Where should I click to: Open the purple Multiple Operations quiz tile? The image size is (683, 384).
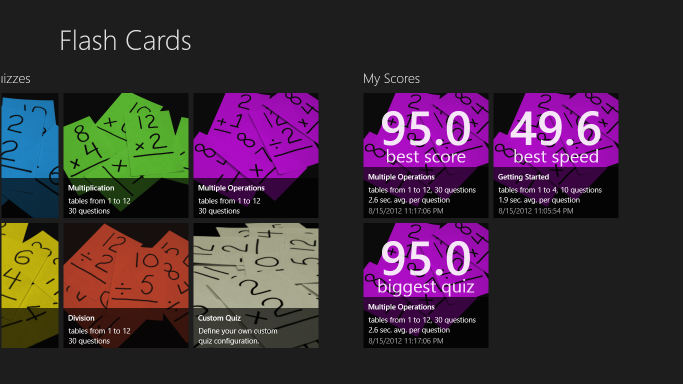(256, 155)
